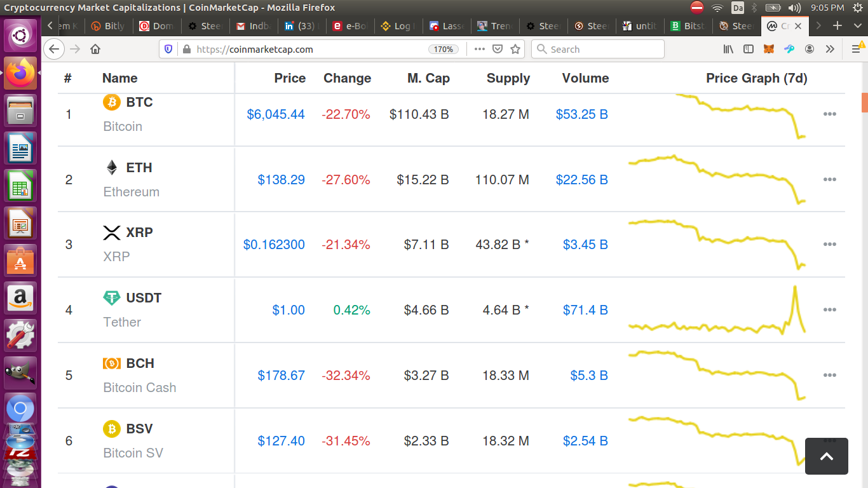Open the XRP row options menu
The height and width of the screenshot is (488, 868).
829,245
